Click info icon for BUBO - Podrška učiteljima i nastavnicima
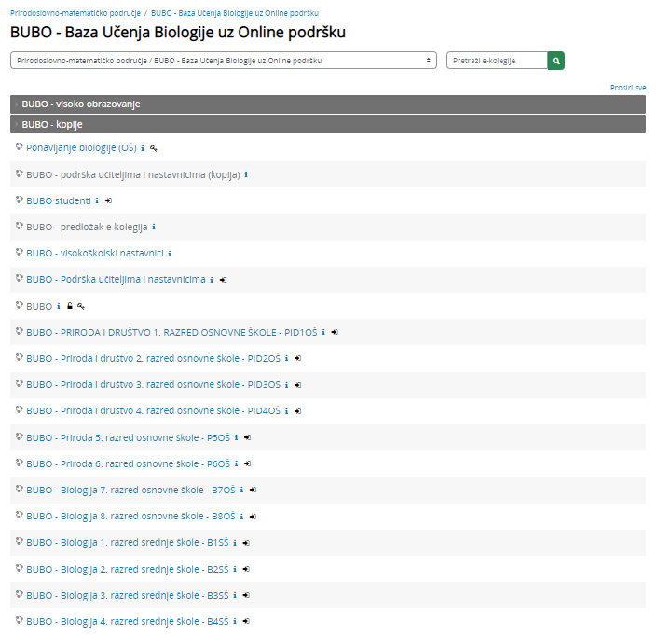The height and width of the screenshot is (636, 672). point(212,280)
